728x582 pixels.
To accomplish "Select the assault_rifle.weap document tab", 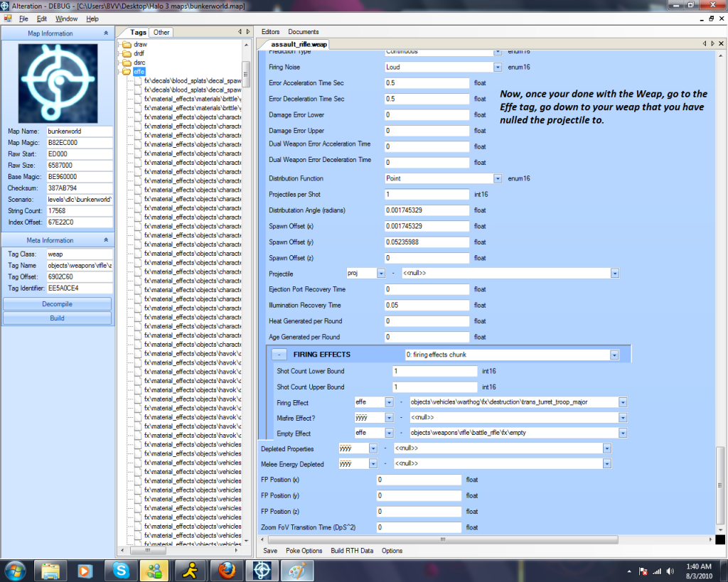I will 299,44.
